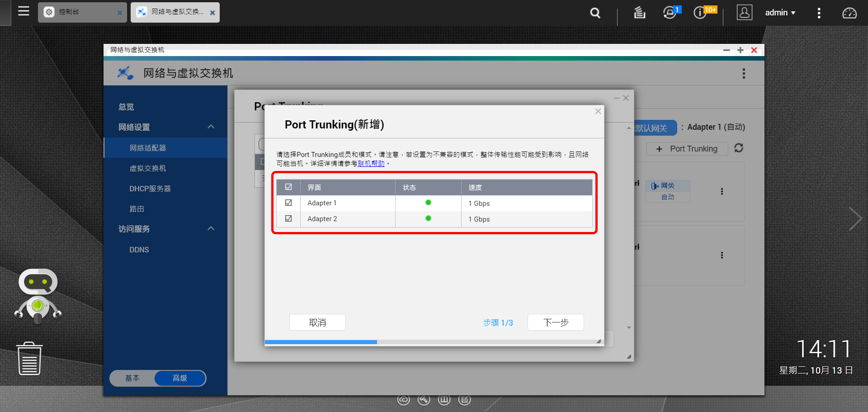868x412 pixels.
Task: Click the second desktop footer icon
Action: (x=424, y=400)
